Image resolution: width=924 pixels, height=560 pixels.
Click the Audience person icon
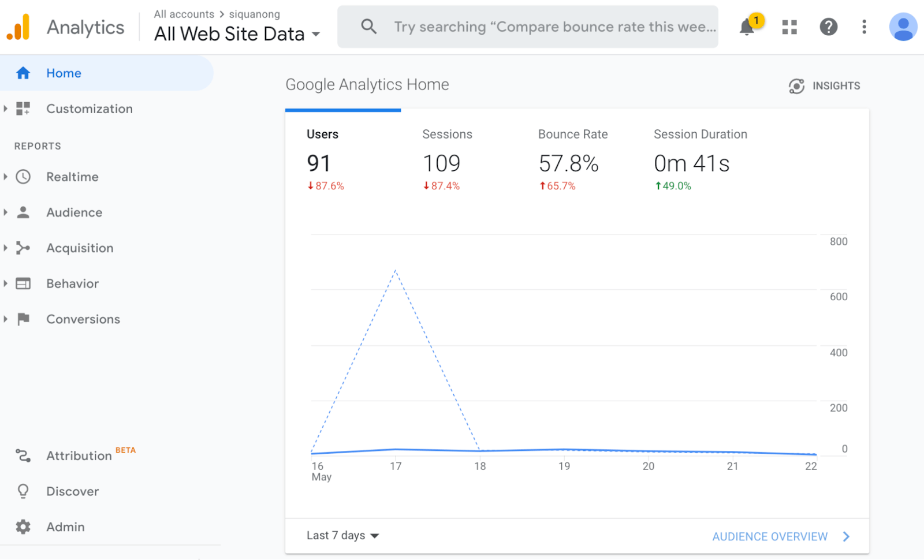coord(23,212)
